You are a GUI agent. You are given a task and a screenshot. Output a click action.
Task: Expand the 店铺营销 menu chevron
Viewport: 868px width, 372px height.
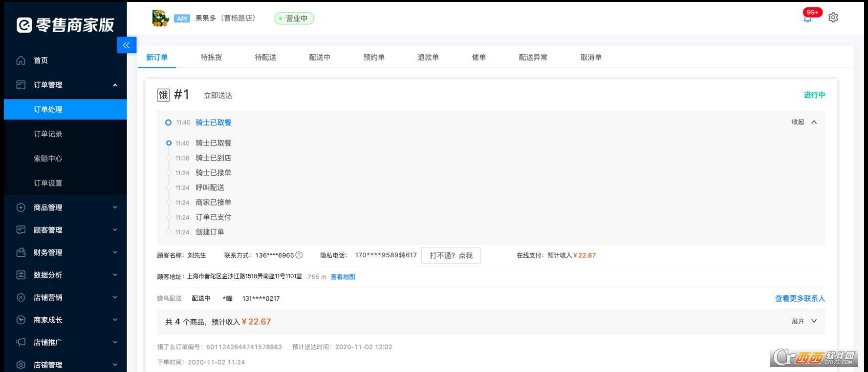(x=115, y=297)
